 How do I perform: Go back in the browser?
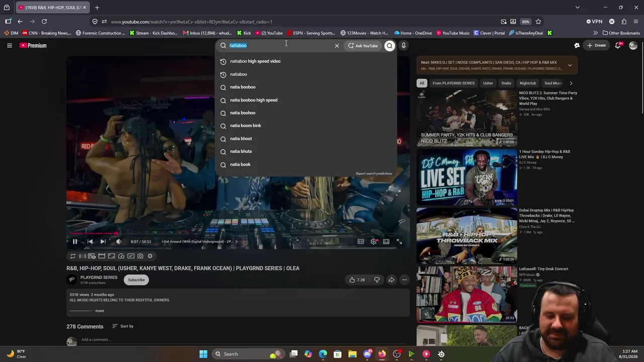tap(20, 22)
